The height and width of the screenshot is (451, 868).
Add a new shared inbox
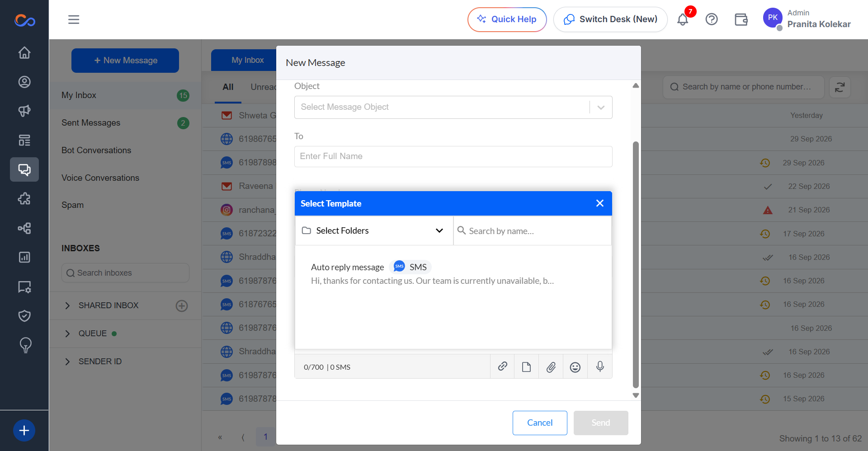[x=182, y=306]
